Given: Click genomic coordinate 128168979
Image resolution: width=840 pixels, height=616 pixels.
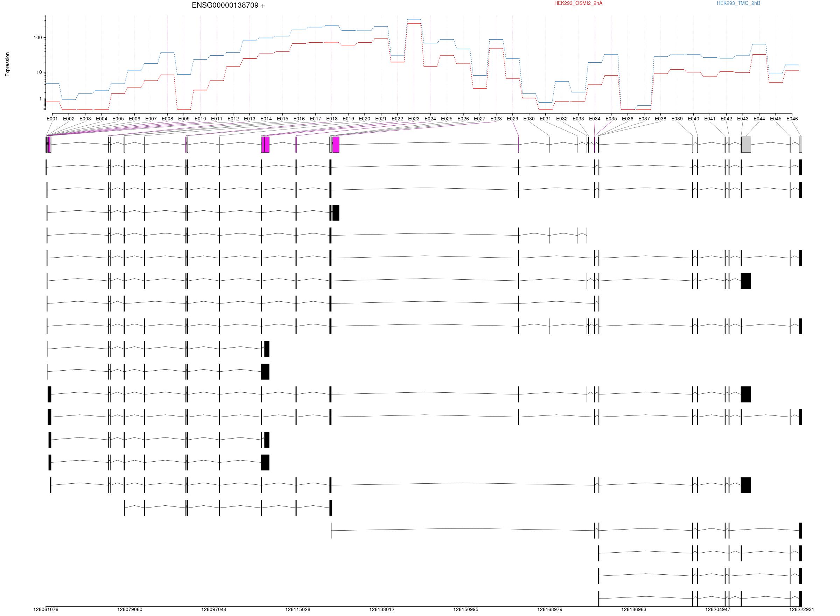Looking at the screenshot, I should point(550,610).
